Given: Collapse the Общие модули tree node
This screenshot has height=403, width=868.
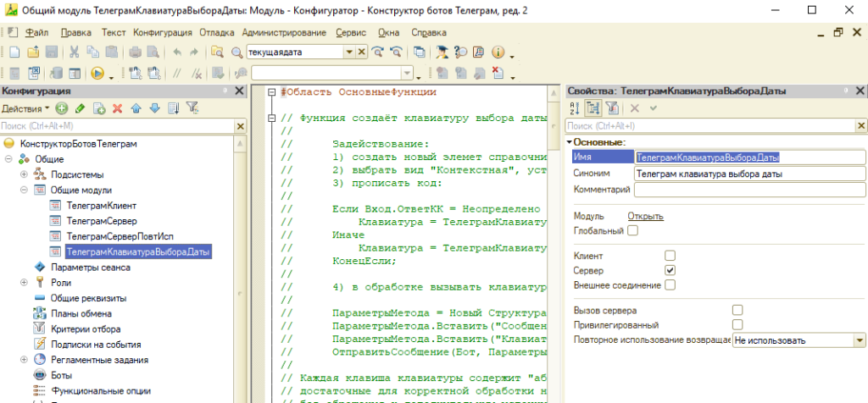Looking at the screenshot, I should coord(24,190).
